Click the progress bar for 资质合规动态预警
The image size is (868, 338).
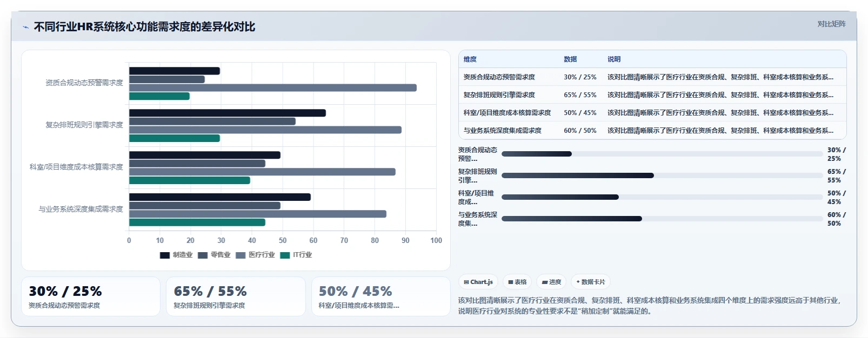point(662,154)
